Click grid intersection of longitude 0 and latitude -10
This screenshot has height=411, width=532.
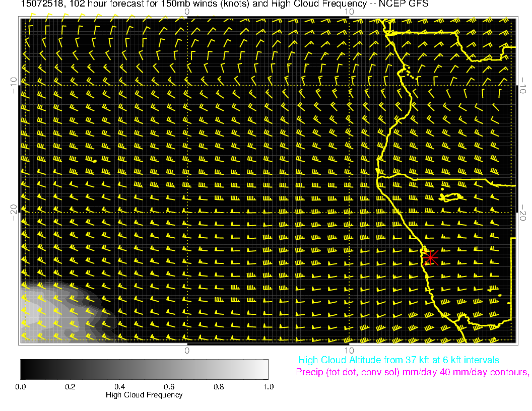187,85
